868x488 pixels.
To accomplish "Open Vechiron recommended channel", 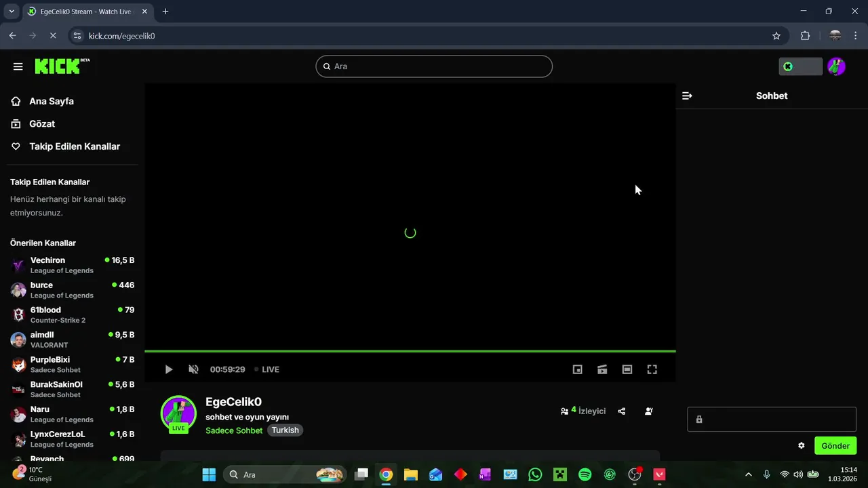I will (x=73, y=265).
